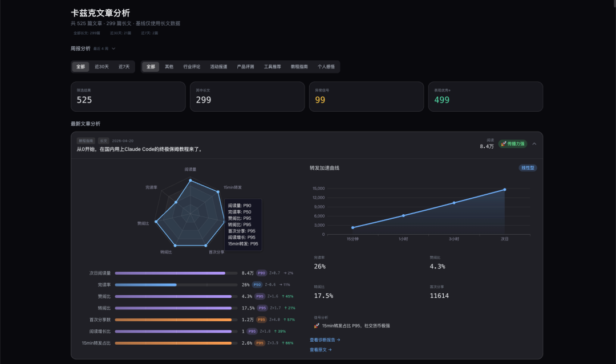
Task: Open the 查看原文 link
Action: 321,350
